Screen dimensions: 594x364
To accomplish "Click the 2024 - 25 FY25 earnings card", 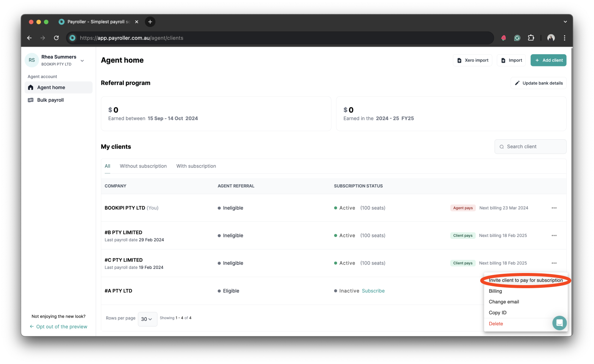I will point(451,114).
